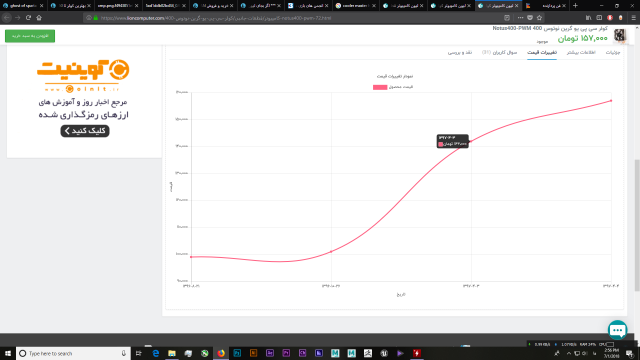
Task: Bookmark this page with star icon
Action: tap(539, 18)
